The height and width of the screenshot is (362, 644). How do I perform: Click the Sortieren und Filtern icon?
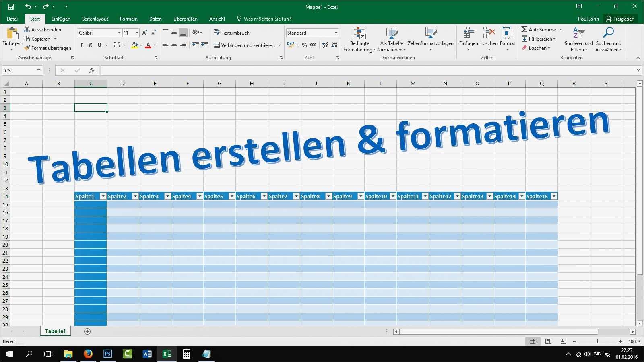tap(578, 39)
